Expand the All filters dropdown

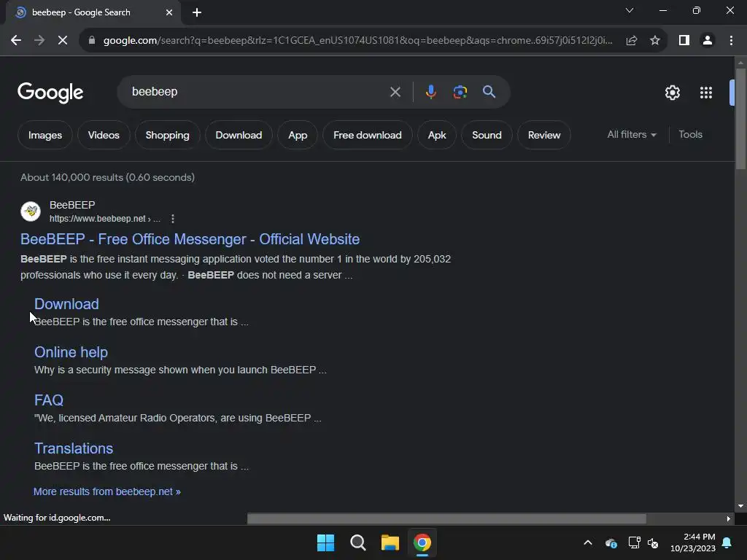point(631,135)
